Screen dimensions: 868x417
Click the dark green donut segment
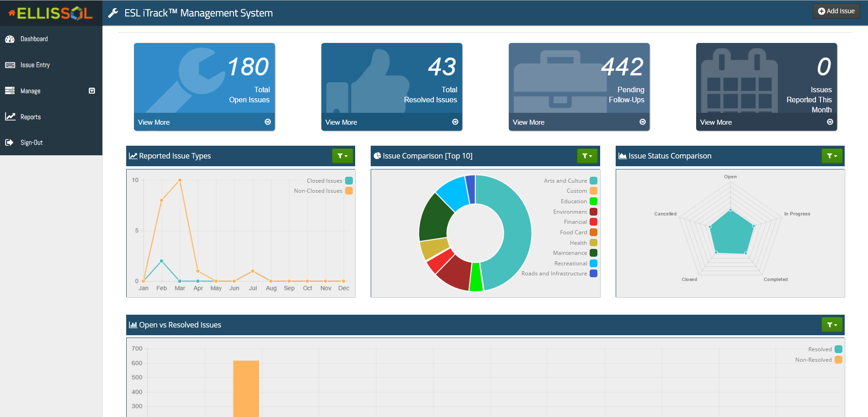coord(433,219)
